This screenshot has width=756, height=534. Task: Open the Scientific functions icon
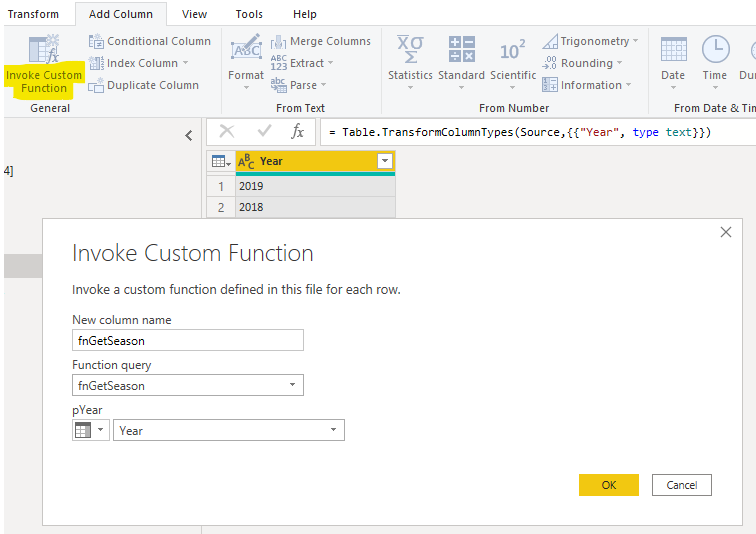[513, 49]
